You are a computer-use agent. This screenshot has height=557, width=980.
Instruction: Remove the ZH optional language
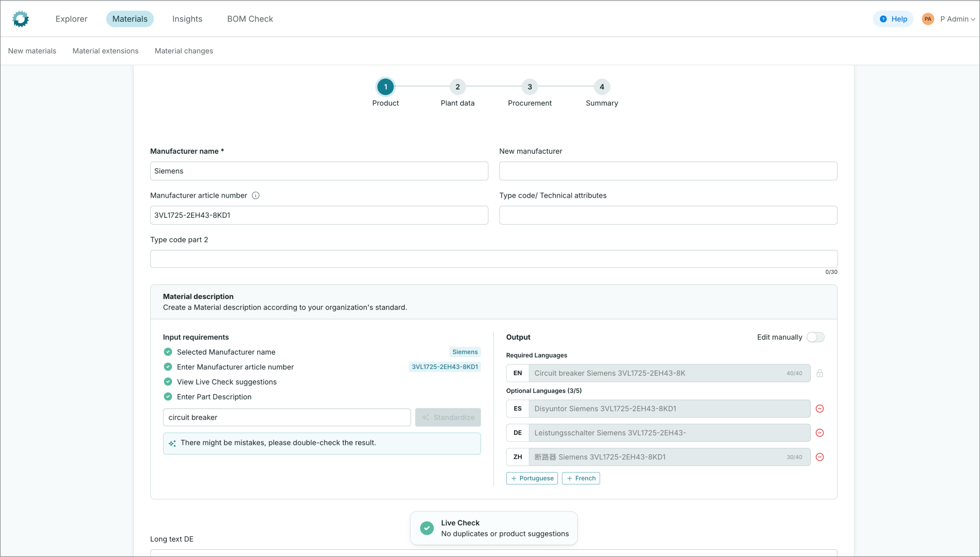(x=819, y=457)
